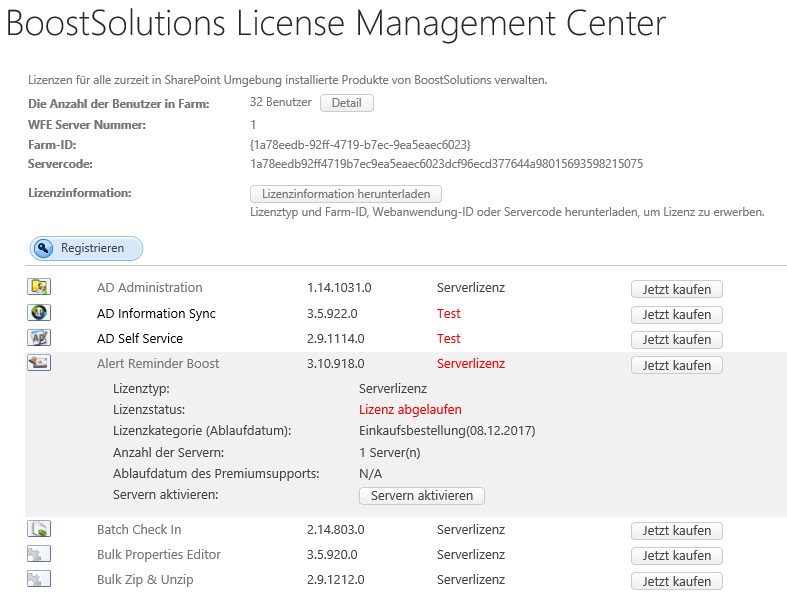Collapse the Alert Reminder Boost row
Image resolution: width=787 pixels, height=595 pixels.
click(158, 364)
